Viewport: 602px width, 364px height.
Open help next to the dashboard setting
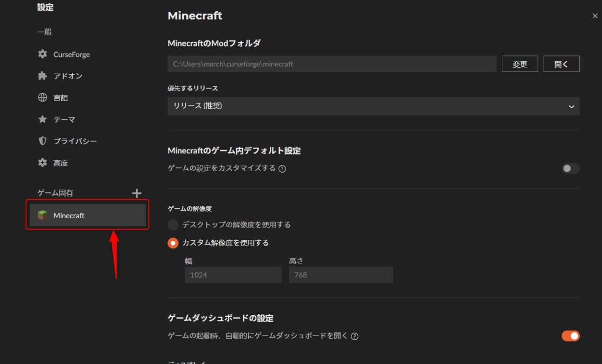(x=354, y=336)
